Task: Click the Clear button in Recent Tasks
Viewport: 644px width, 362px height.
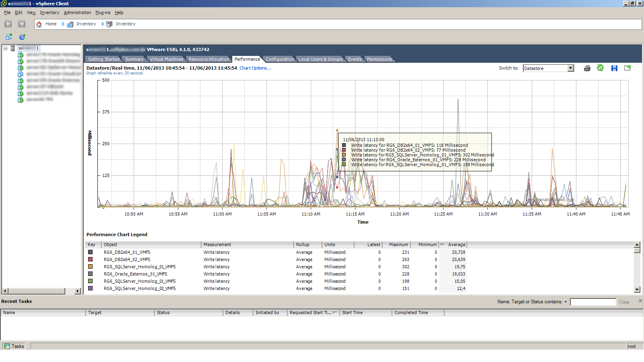Action: click(x=624, y=302)
